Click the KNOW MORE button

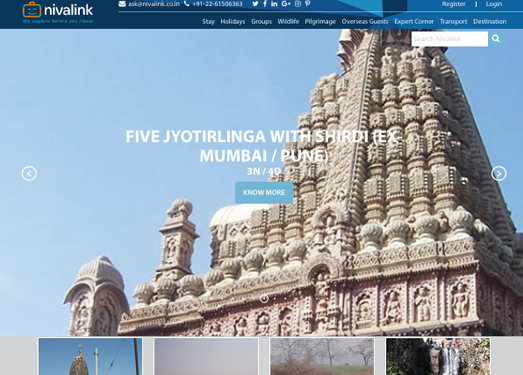[264, 193]
